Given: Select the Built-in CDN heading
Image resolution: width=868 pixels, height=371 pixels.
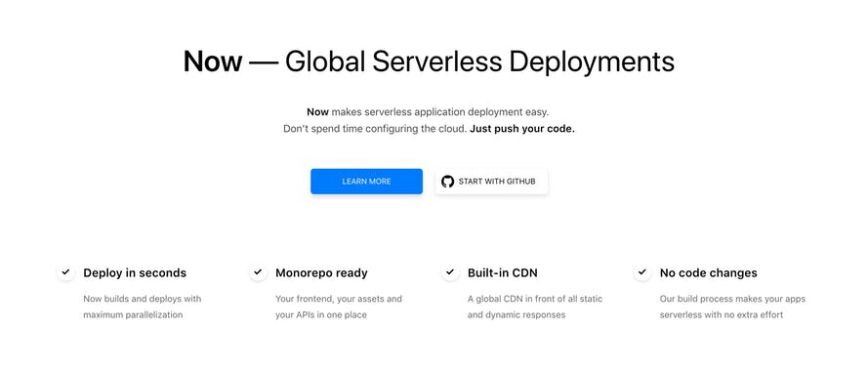Looking at the screenshot, I should tap(503, 273).
